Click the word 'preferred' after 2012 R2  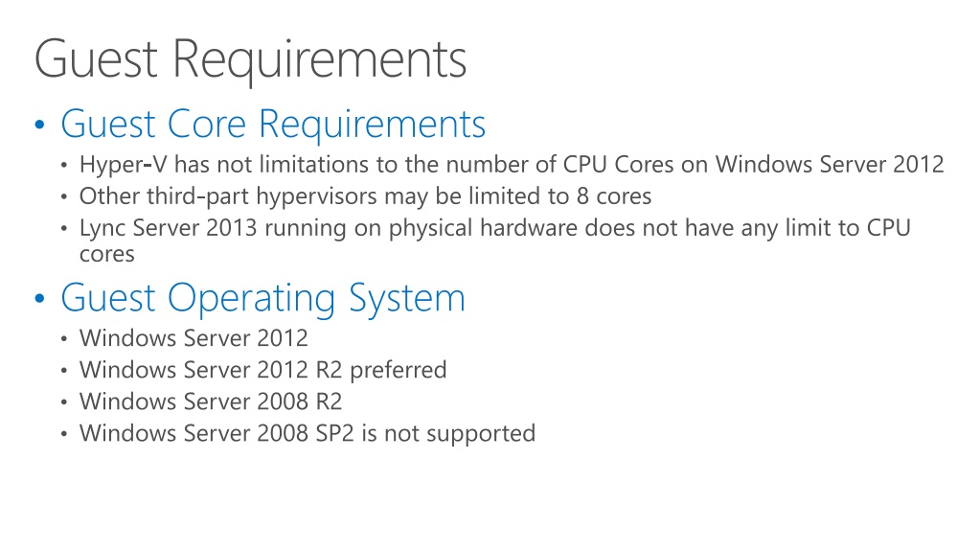(399, 371)
